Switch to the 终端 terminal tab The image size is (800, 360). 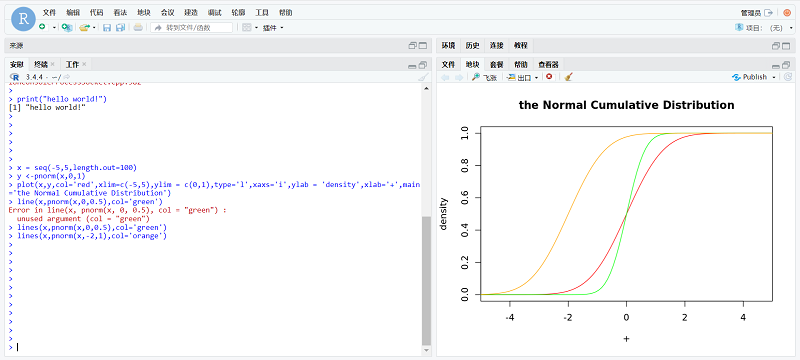[x=41, y=65]
